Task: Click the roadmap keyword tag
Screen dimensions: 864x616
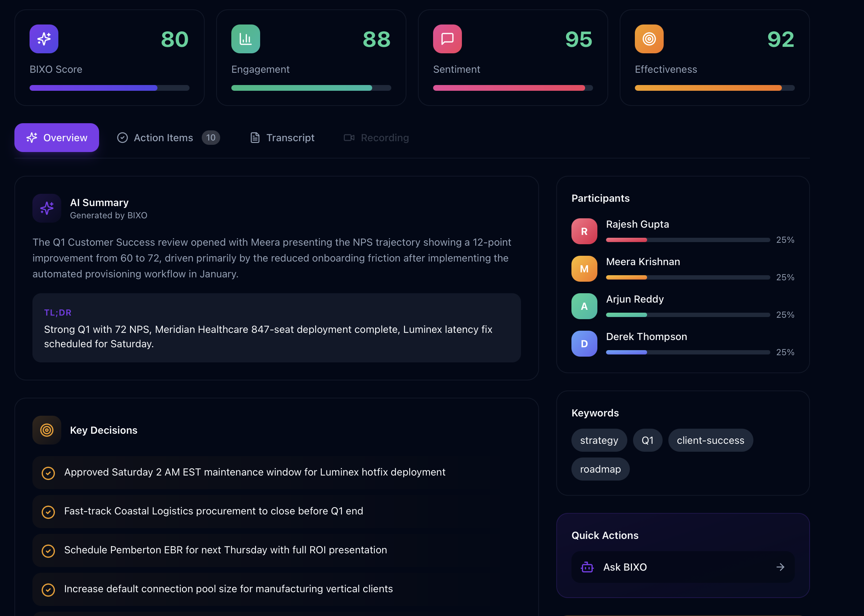Action: [600, 469]
